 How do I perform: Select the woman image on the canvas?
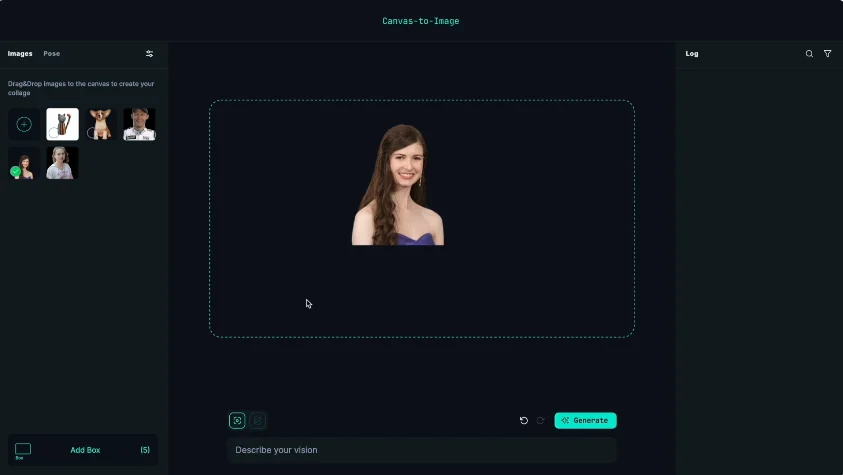click(398, 185)
